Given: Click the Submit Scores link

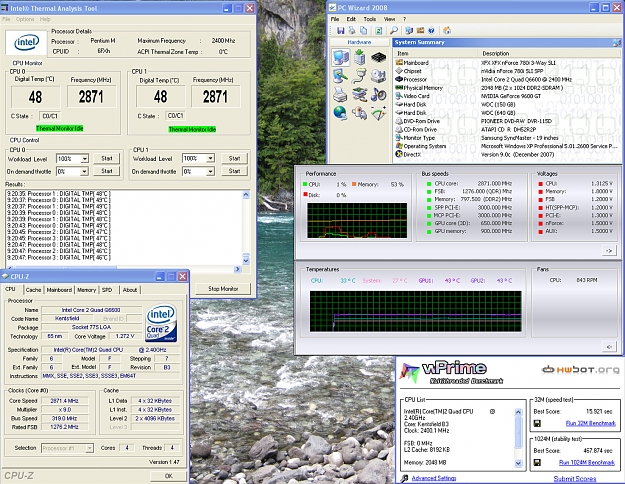Looking at the screenshot, I should click(575, 478).
